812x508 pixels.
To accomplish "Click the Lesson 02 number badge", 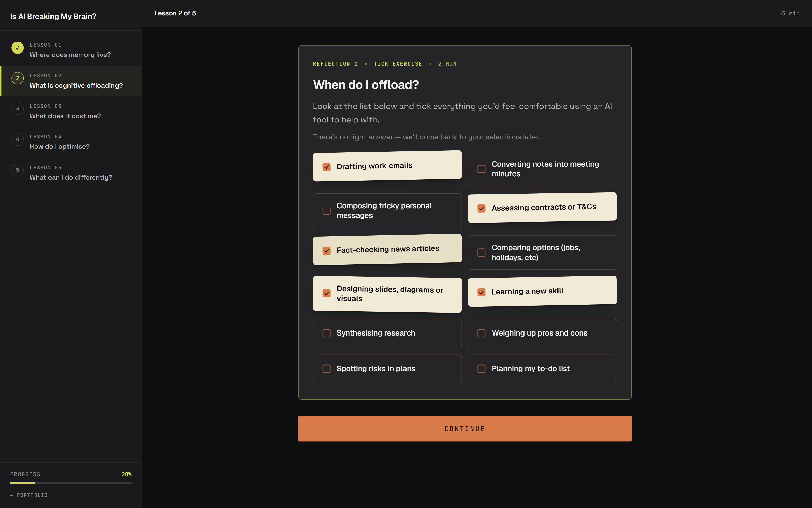I will click(x=18, y=78).
